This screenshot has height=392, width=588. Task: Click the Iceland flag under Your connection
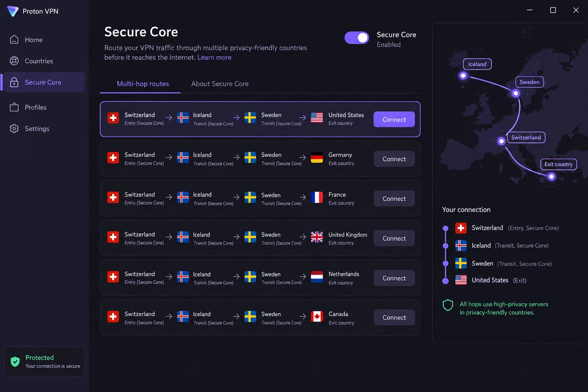tap(461, 245)
